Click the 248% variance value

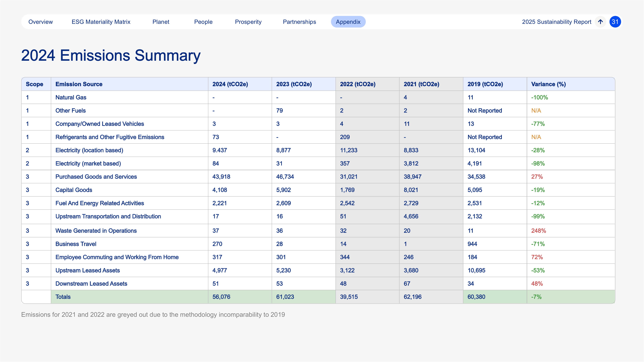(x=538, y=231)
